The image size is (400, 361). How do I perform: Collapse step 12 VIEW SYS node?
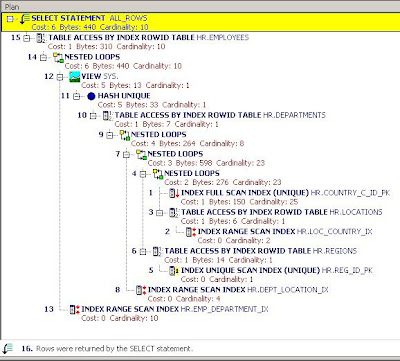[x=60, y=77]
